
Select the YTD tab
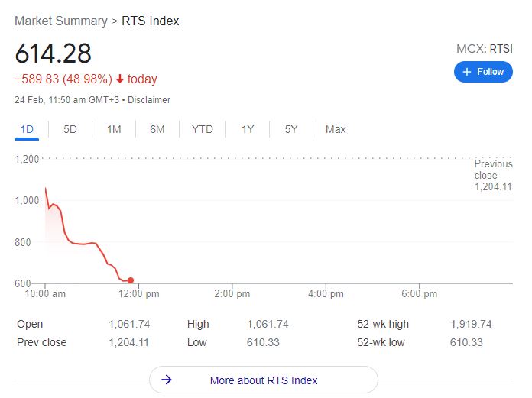pos(203,129)
